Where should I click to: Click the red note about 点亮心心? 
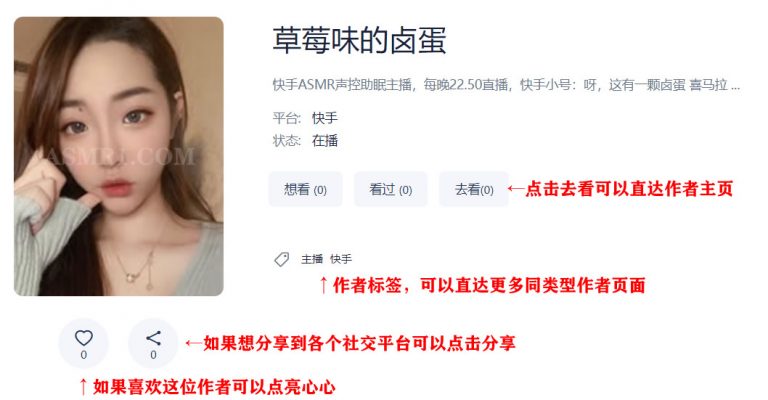point(207,386)
